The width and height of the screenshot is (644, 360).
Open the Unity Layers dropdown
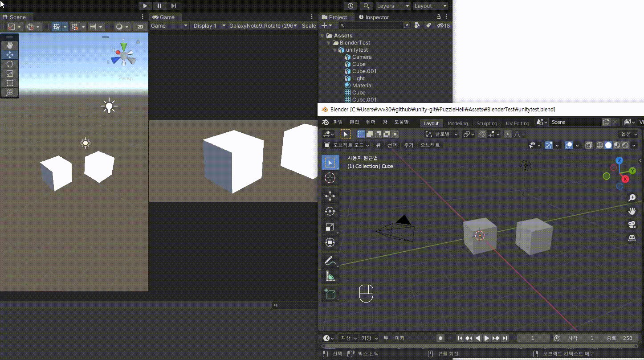click(x=393, y=6)
